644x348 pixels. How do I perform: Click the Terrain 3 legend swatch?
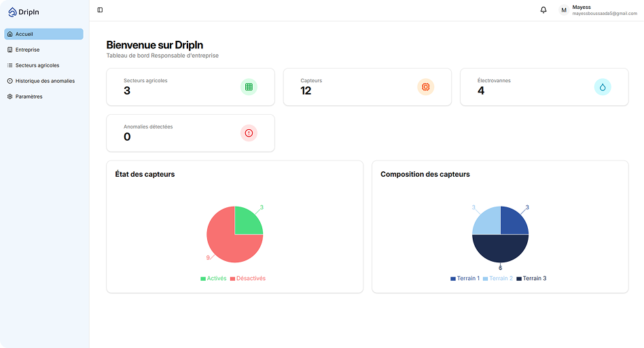coord(519,279)
